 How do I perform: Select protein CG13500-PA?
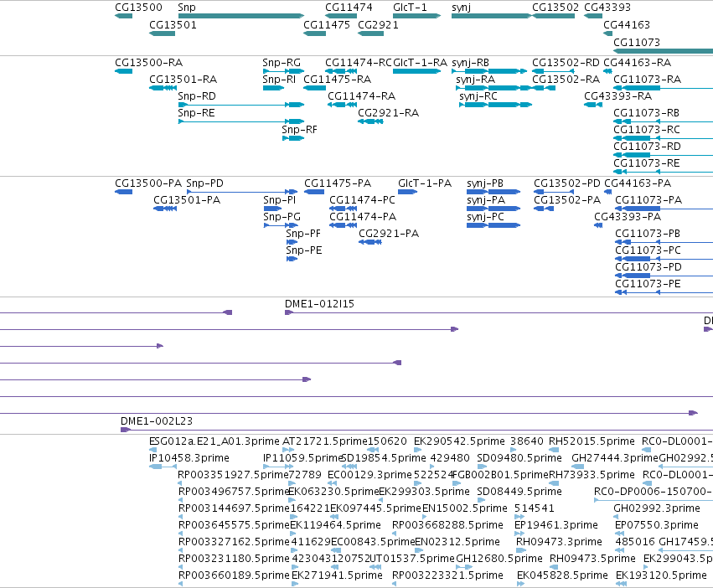(124, 192)
